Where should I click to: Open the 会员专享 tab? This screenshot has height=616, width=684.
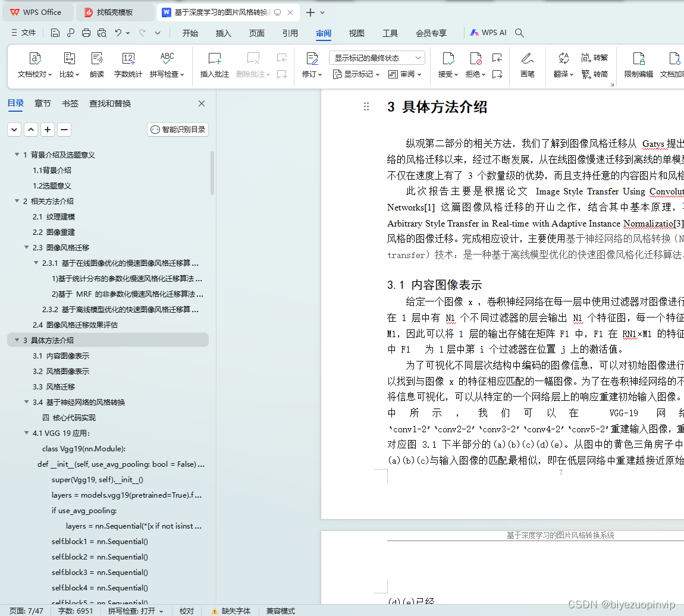[x=431, y=33]
